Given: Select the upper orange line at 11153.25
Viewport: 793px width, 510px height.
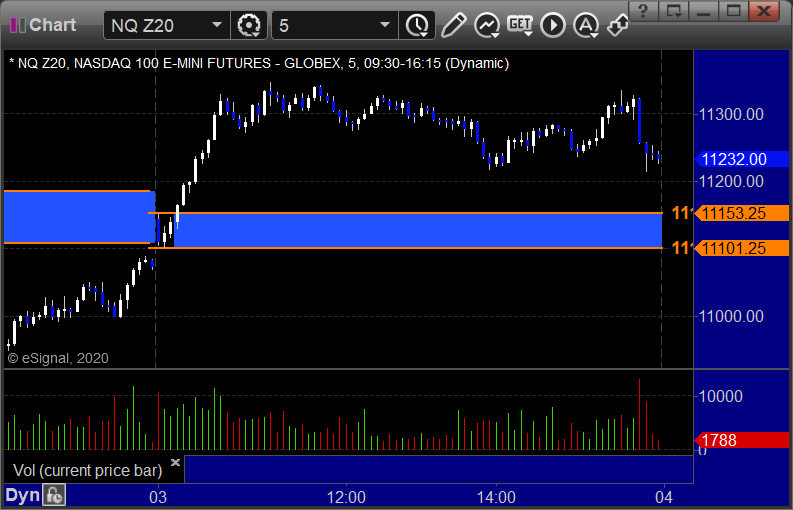Looking at the screenshot, I should [405, 213].
